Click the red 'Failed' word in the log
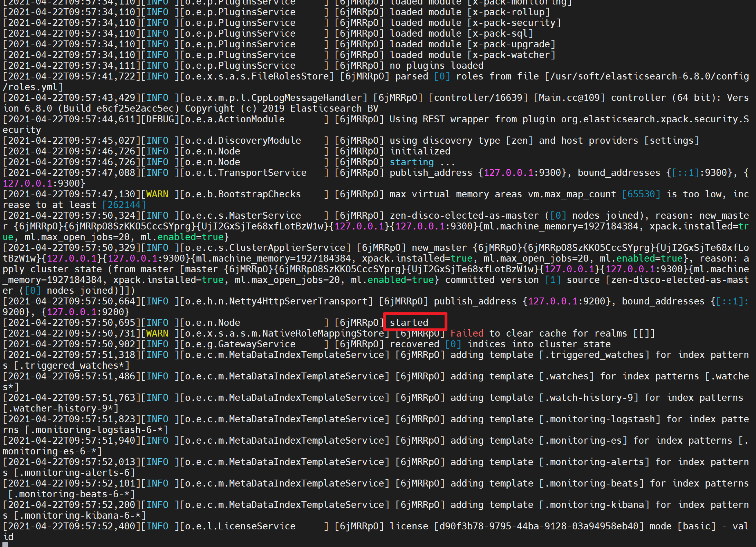The width and height of the screenshot is (756, 547). [x=467, y=333]
